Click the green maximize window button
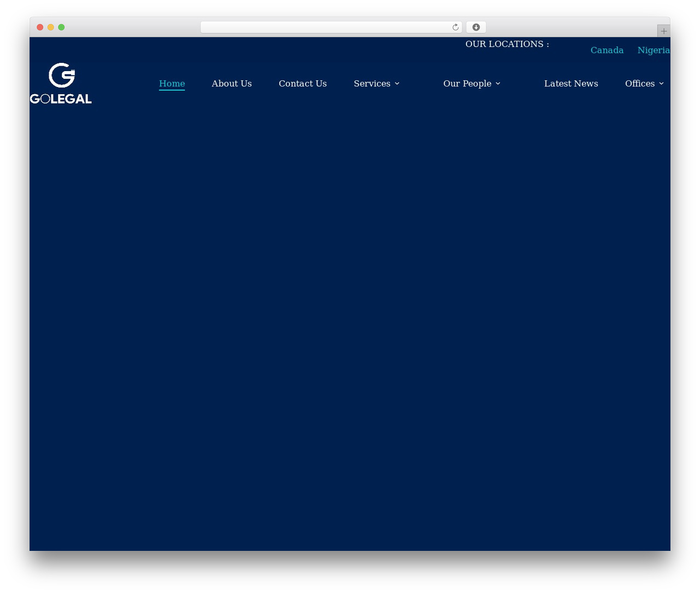Image resolution: width=700 pixels, height=593 pixels. (61, 27)
